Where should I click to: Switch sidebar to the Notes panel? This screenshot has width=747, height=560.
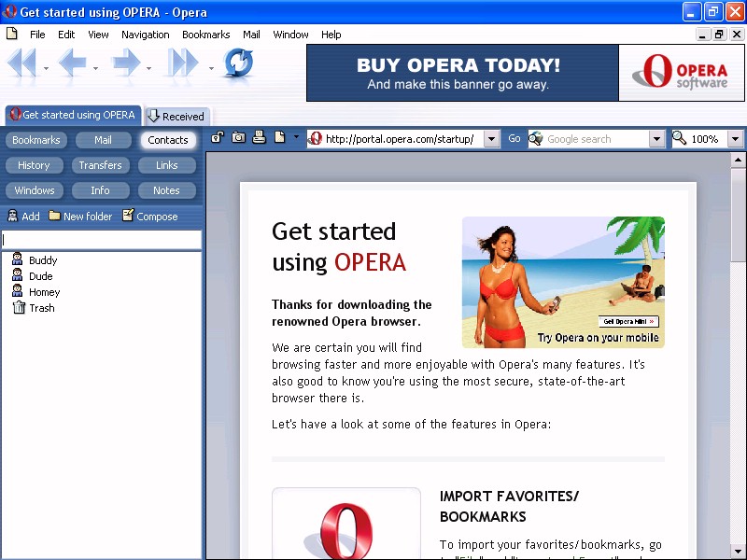pos(166,190)
